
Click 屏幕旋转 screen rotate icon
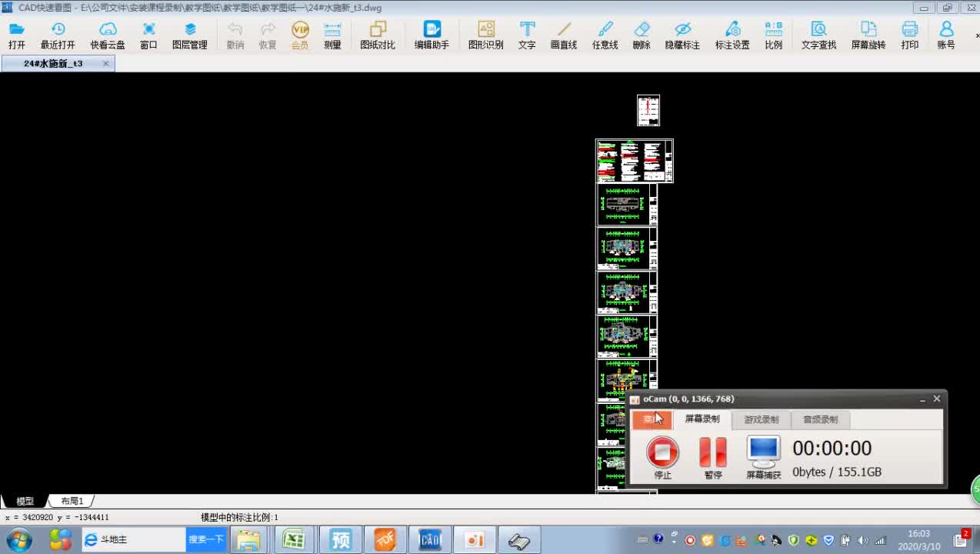coord(868,35)
